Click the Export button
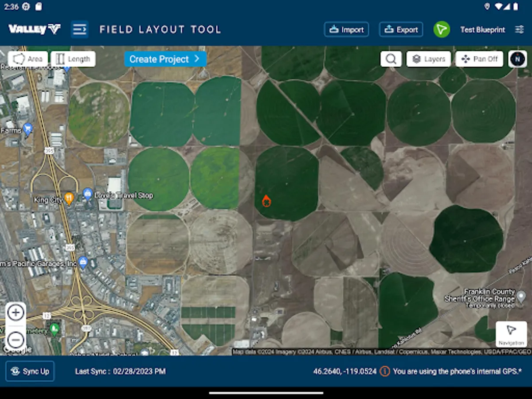Viewport: 532px width, 399px height. click(400, 29)
